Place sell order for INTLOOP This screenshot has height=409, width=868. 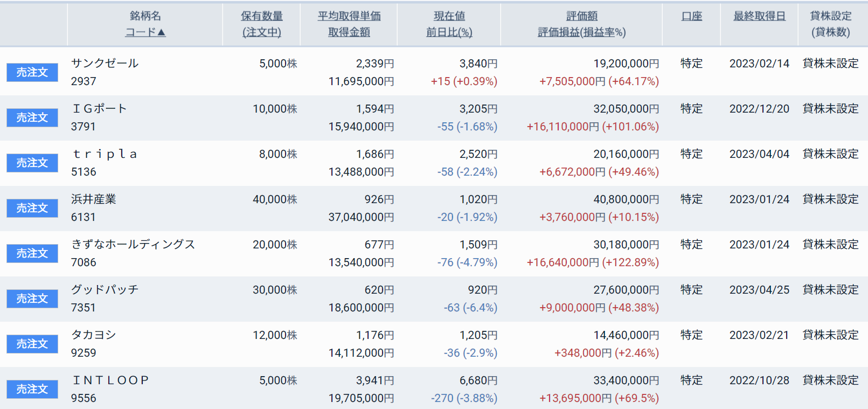click(x=32, y=389)
